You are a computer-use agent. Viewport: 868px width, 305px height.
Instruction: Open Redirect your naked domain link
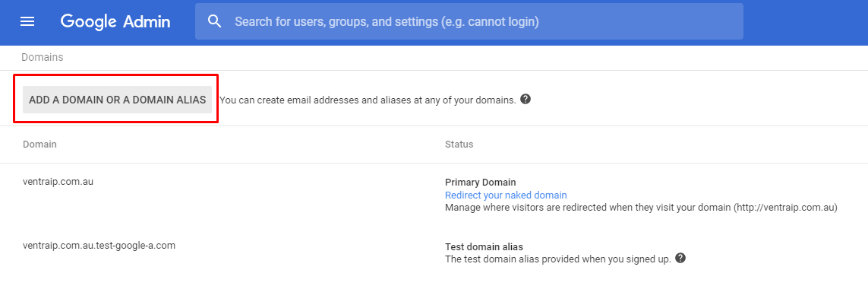(x=506, y=195)
